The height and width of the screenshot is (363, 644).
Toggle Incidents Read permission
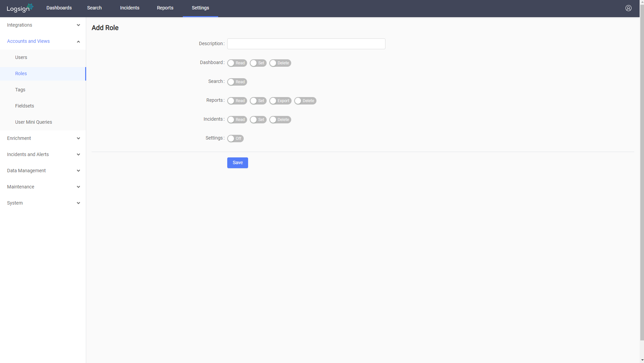(237, 120)
